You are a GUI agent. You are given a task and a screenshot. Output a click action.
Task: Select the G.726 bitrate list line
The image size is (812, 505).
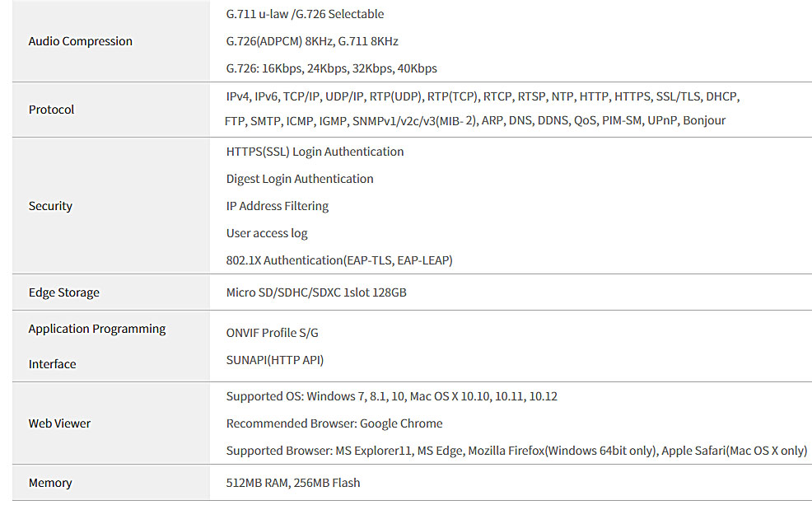tap(331, 69)
